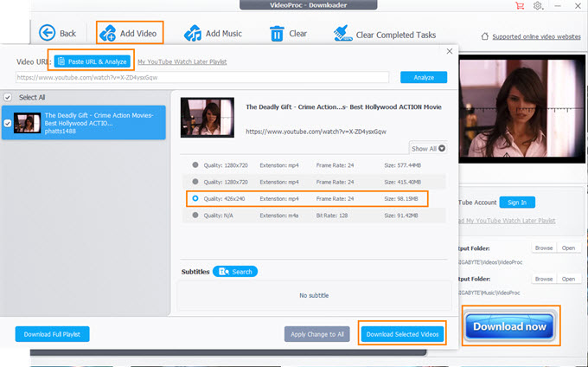Click Apply Change to All button
The width and height of the screenshot is (588, 367).
click(x=316, y=334)
